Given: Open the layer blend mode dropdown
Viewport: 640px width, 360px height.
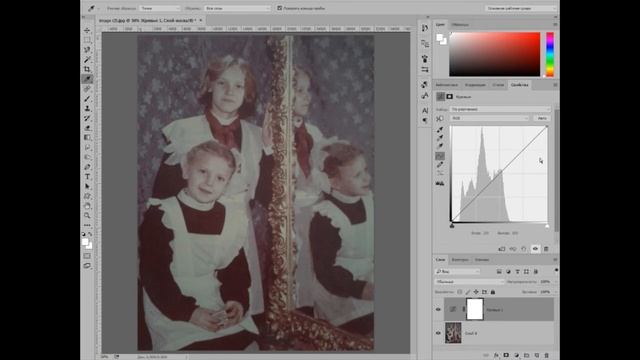Looking at the screenshot, I should point(469,282).
